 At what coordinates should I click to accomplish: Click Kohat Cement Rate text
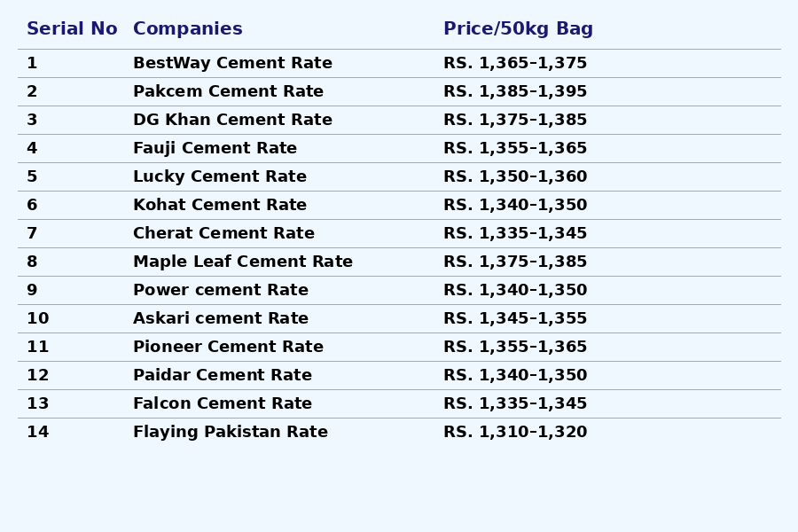click(220, 206)
